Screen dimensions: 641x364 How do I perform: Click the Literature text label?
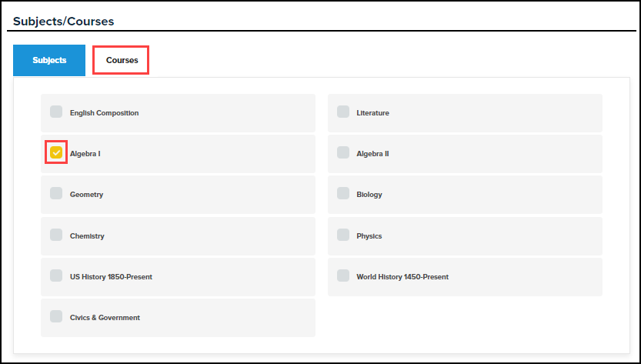coord(372,113)
